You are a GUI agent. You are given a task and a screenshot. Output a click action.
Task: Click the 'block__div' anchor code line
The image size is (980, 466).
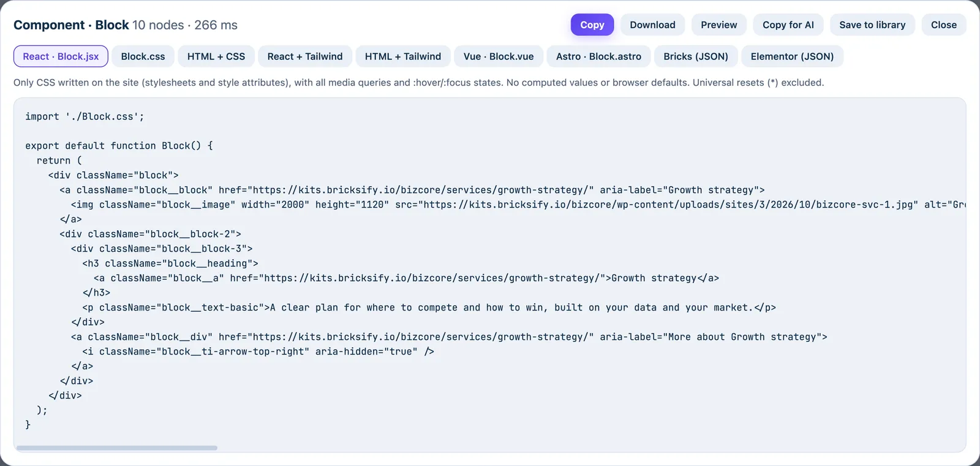pyautogui.click(x=449, y=337)
